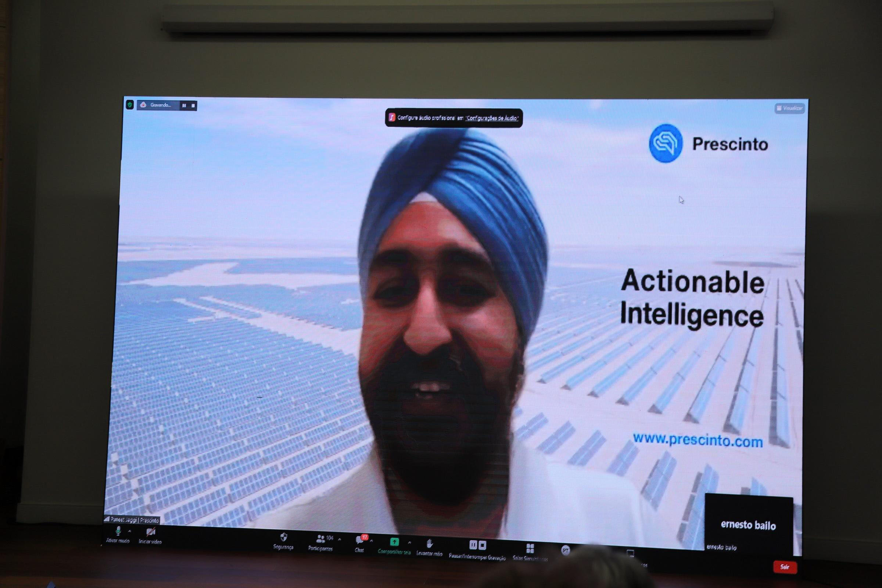The width and height of the screenshot is (882, 588).
Task: Open the Participantes panel
Action: coord(320,542)
